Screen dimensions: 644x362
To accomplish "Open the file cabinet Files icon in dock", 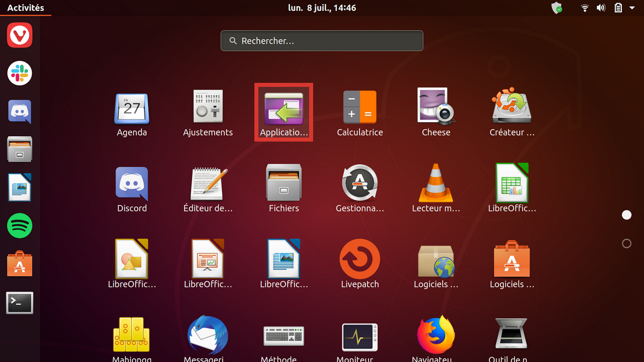I will coord(20,150).
